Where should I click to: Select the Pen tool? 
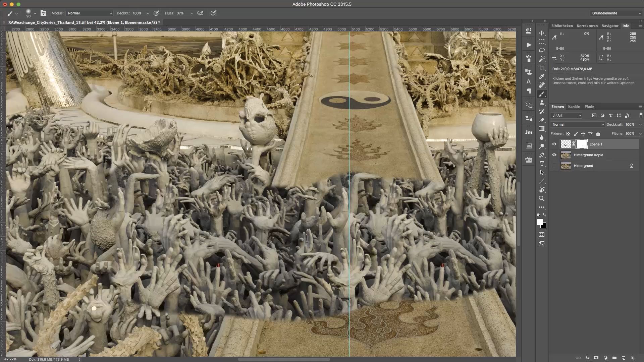[x=542, y=155]
